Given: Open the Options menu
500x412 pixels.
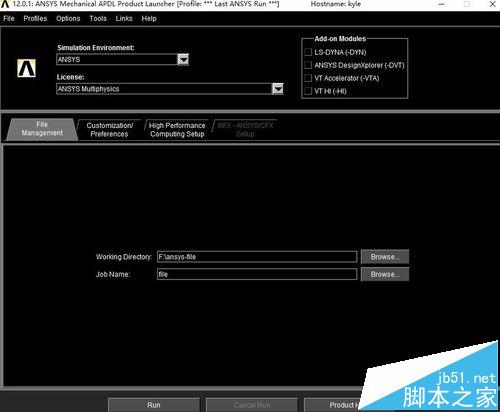Looking at the screenshot, I should click(68, 18).
